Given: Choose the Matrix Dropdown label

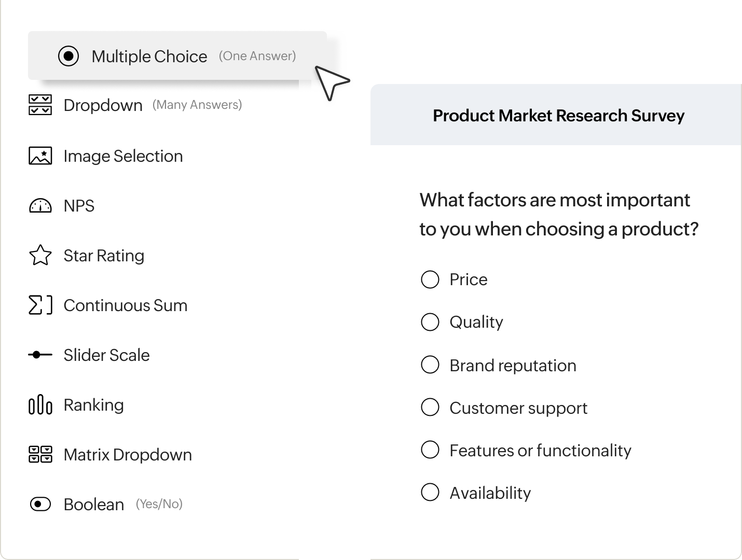Looking at the screenshot, I should coord(128,455).
